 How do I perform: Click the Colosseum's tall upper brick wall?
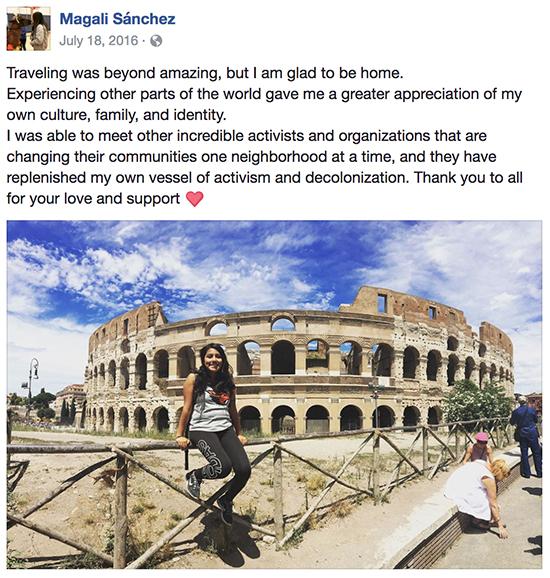pos(405,304)
